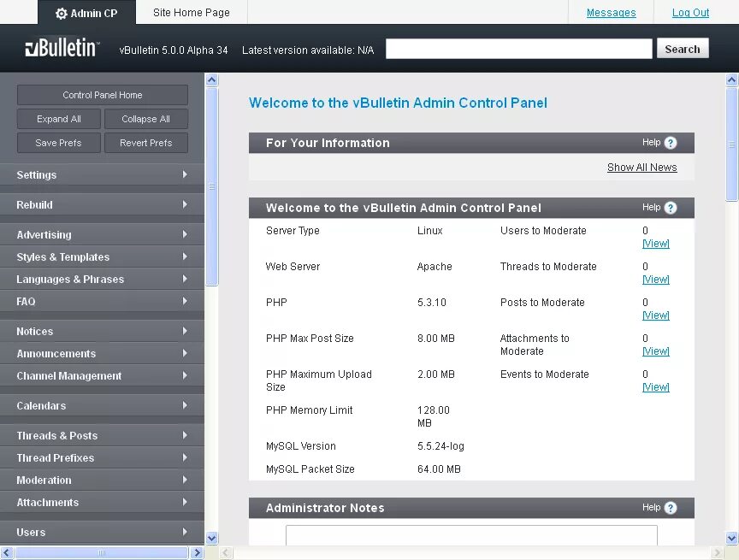Go to Control Panel Home

103,95
